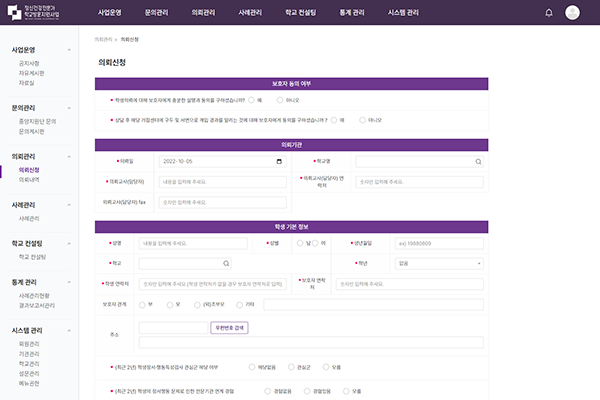The height and width of the screenshot is (400, 600).
Task: Select 관심군 radio option
Action: [291, 367]
